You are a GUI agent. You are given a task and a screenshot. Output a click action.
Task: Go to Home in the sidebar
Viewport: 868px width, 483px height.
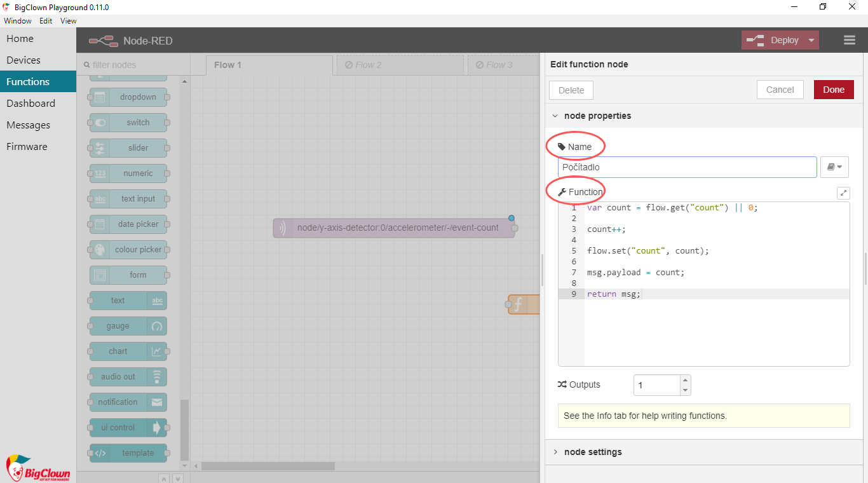click(x=38, y=39)
